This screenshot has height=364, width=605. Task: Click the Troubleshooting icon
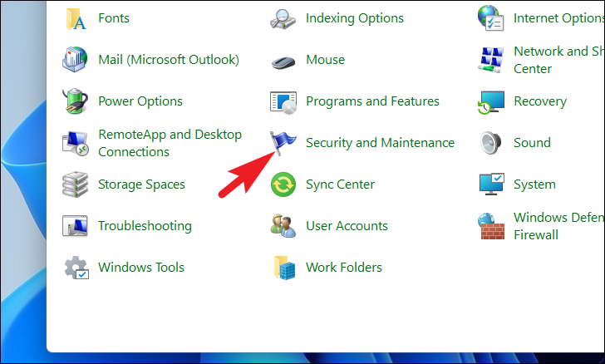(x=75, y=226)
